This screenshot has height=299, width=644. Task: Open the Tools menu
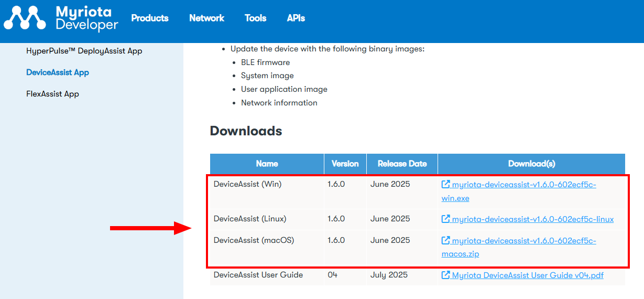pyautogui.click(x=256, y=18)
